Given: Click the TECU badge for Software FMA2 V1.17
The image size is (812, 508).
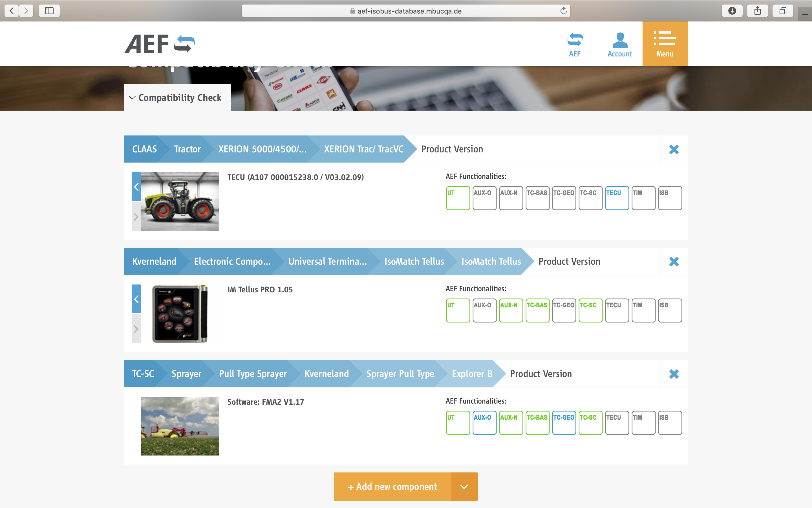Looking at the screenshot, I should 617,423.
